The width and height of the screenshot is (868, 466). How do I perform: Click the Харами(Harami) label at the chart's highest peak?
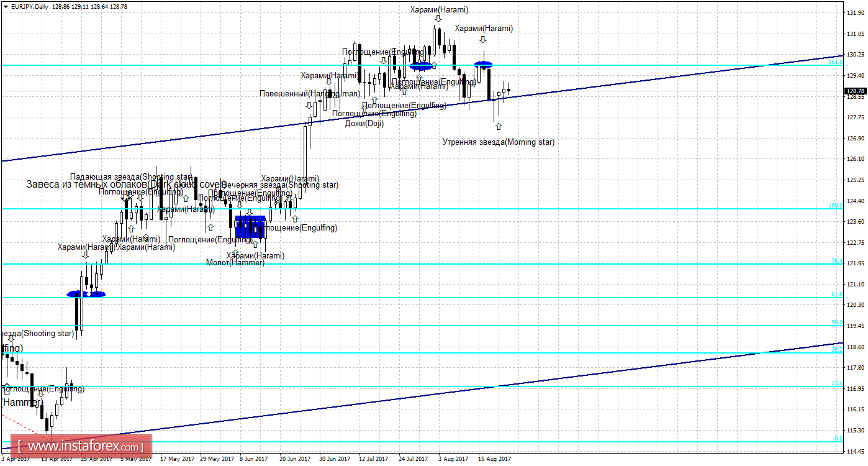[x=439, y=9]
